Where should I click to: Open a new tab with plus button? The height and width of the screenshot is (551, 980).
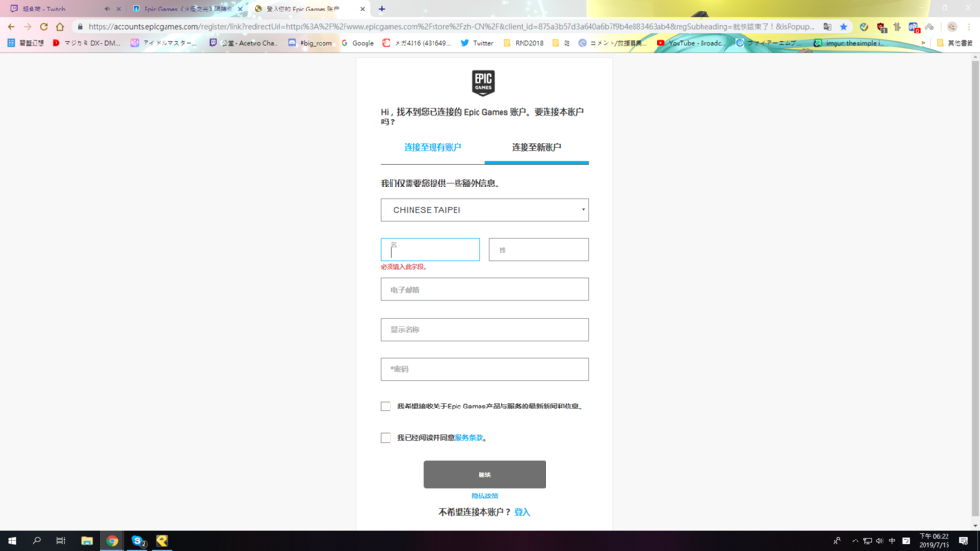point(381,9)
